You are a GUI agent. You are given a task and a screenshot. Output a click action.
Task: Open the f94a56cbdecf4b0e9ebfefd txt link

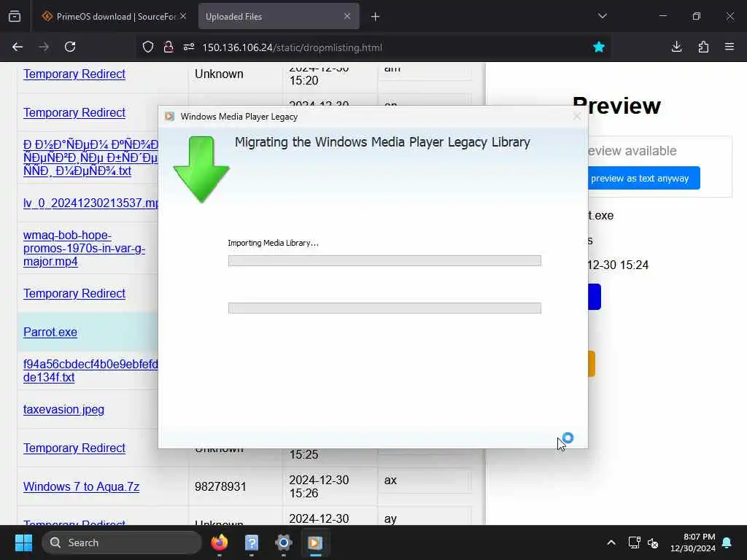tap(90, 370)
